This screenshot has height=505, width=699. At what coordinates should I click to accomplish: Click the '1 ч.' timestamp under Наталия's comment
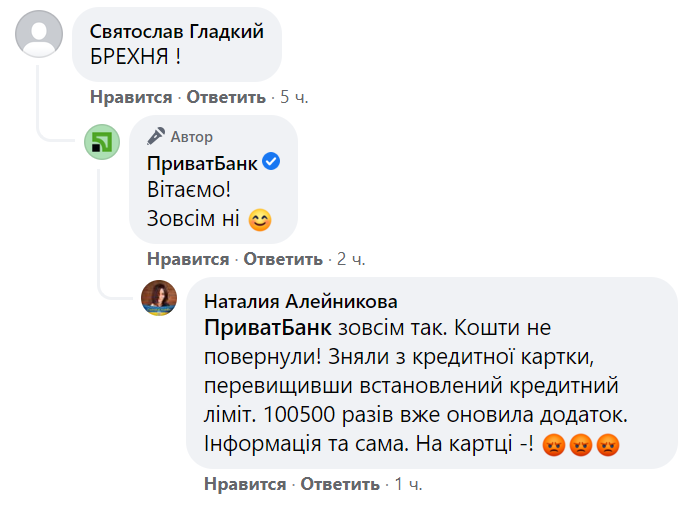click(408, 484)
